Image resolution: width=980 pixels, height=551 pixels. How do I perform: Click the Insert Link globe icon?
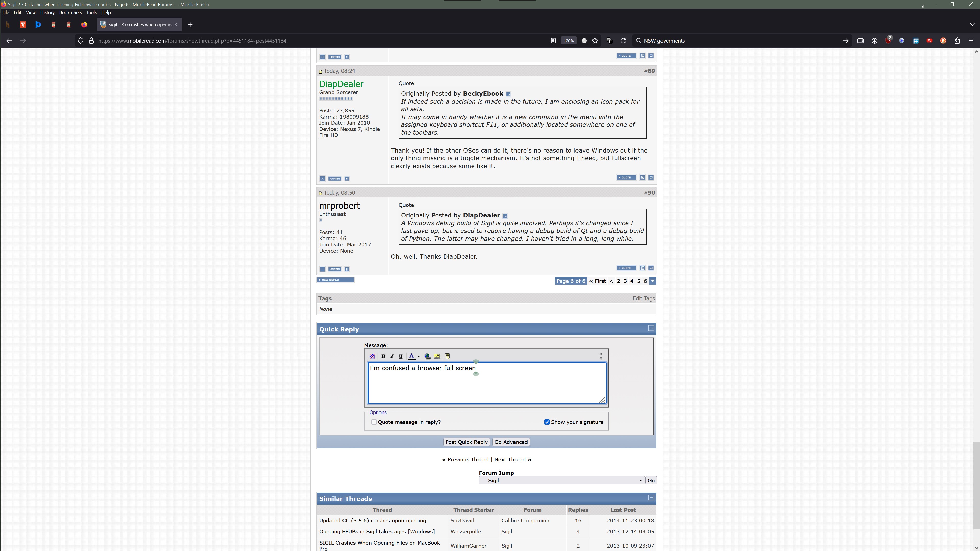428,356
